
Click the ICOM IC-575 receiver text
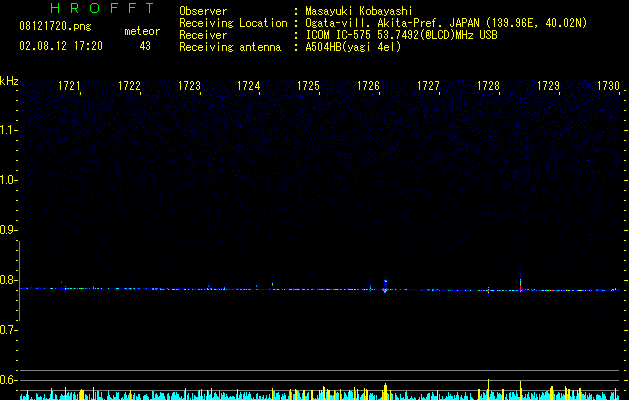pos(401,35)
